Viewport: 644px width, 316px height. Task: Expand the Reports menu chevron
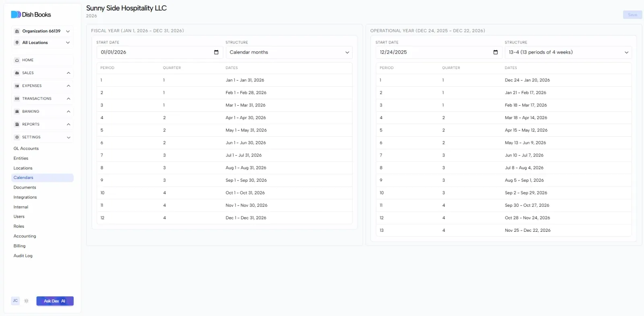[68, 125]
